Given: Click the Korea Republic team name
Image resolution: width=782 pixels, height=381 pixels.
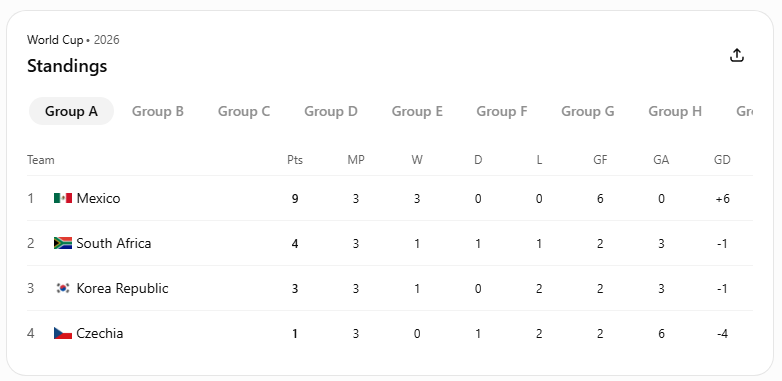Looking at the screenshot, I should point(122,288).
